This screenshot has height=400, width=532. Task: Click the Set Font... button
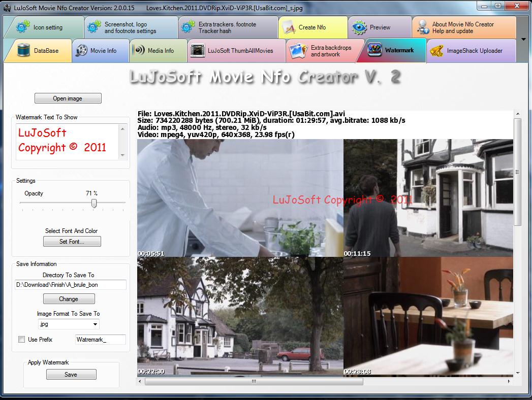point(72,241)
